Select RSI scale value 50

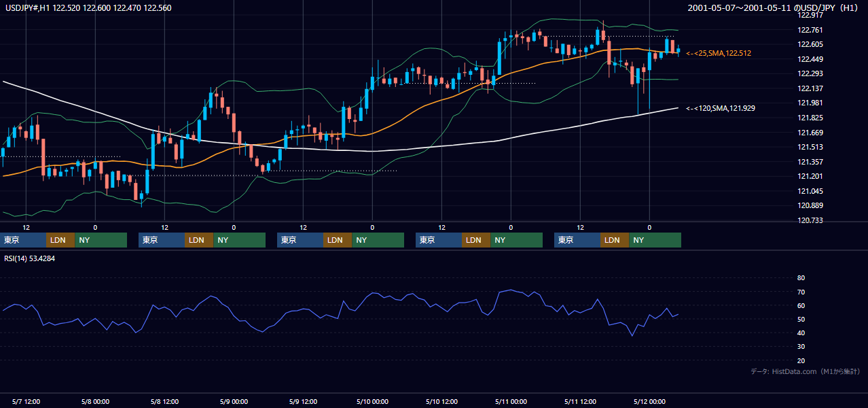(x=801, y=319)
